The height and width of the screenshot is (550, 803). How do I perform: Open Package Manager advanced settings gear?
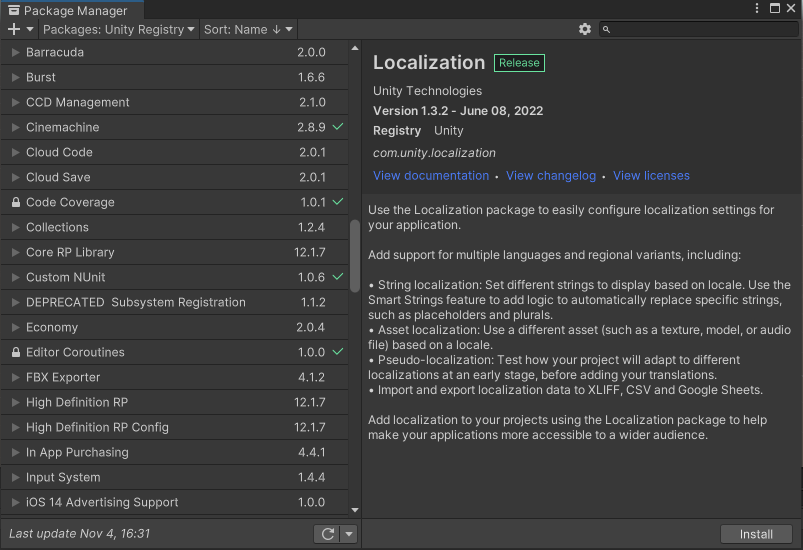pyautogui.click(x=585, y=29)
